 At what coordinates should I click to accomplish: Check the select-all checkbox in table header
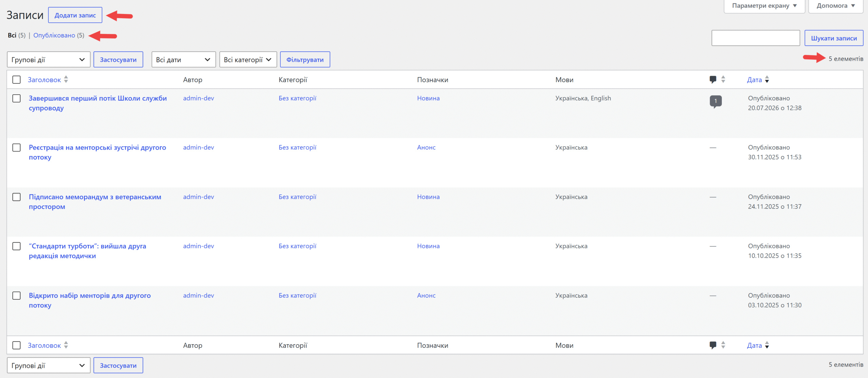click(x=16, y=79)
